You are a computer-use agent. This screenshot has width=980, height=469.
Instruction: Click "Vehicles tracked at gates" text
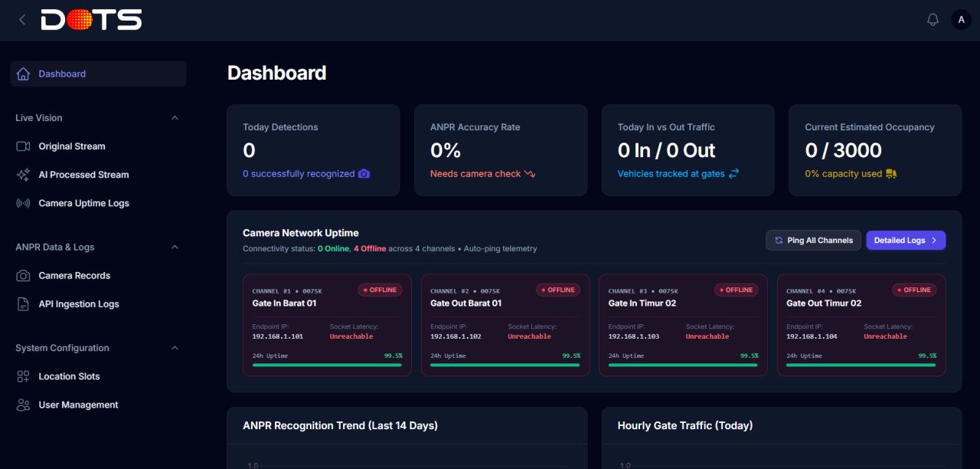671,174
